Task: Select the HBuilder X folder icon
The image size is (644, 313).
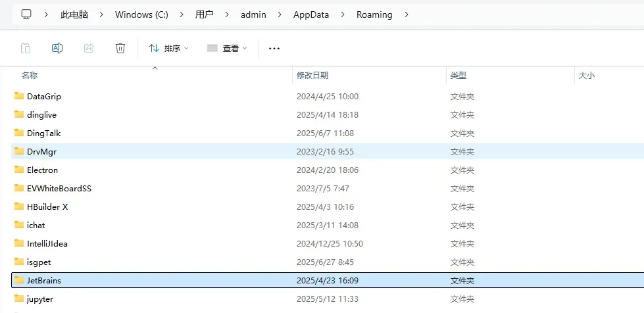Action: (19, 206)
